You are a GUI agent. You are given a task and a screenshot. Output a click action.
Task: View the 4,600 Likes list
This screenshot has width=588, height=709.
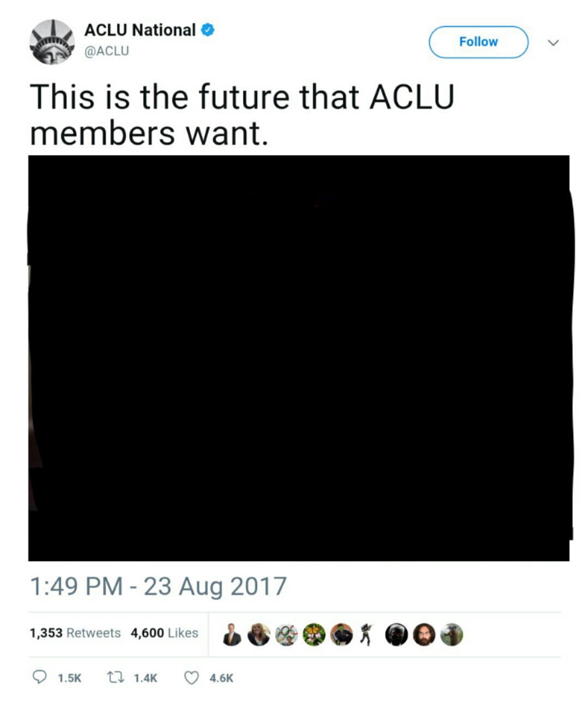pyautogui.click(x=165, y=633)
